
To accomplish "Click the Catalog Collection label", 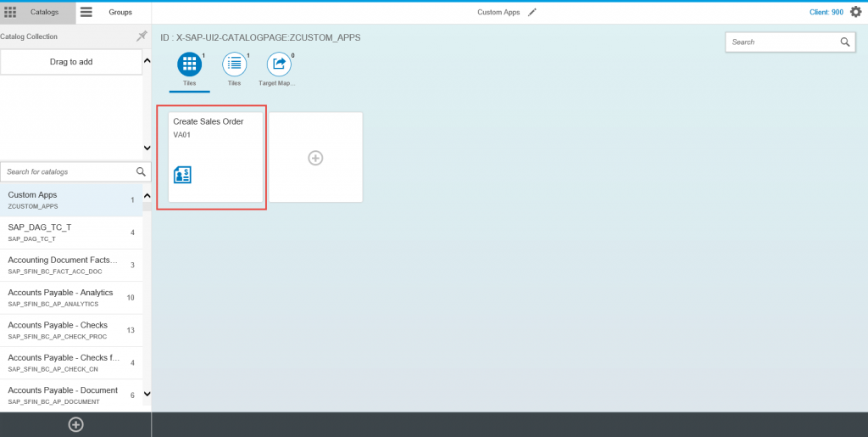I will 29,36.
